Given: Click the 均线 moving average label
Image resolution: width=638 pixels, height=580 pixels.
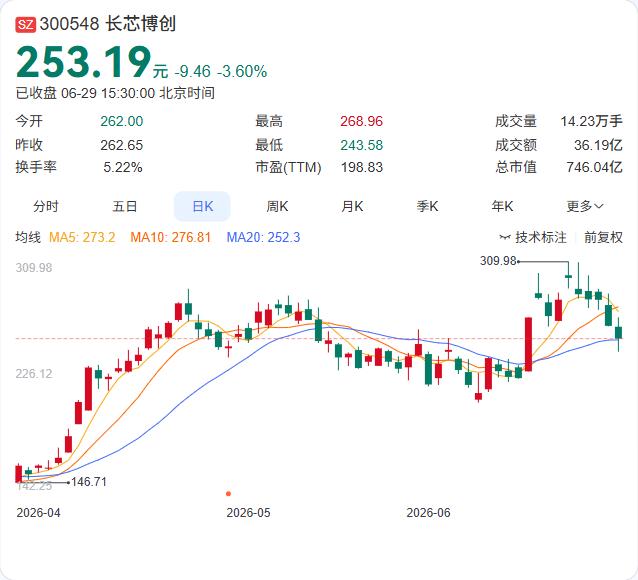Looking at the screenshot, I should click(x=28, y=237).
